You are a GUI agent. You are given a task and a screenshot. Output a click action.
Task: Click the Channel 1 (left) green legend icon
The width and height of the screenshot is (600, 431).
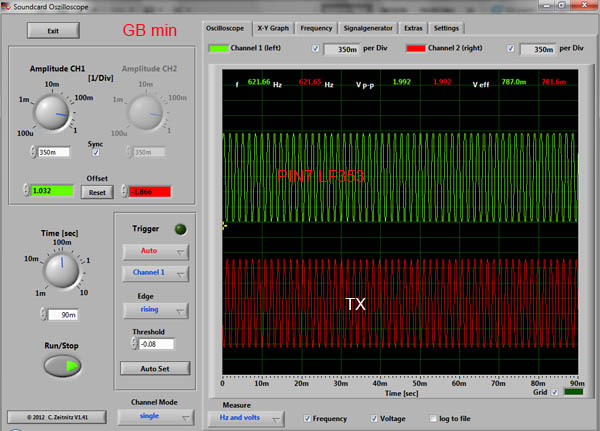point(216,48)
